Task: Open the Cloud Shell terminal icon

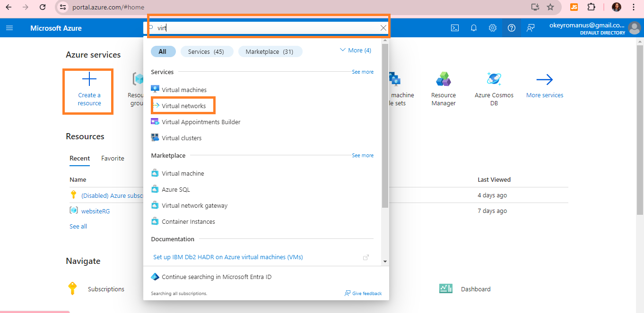Action: (x=454, y=28)
